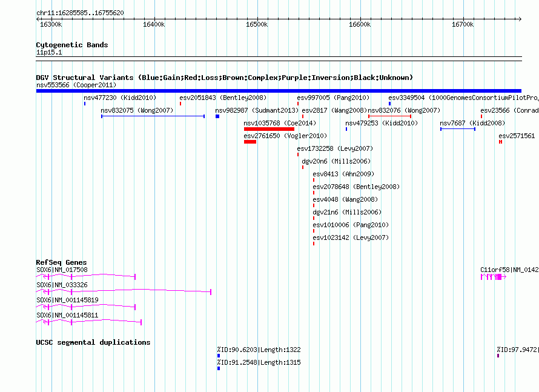Select the nsv1035768 (Coe2014) red loss bar
This screenshot has height=392, width=539.
269,129
